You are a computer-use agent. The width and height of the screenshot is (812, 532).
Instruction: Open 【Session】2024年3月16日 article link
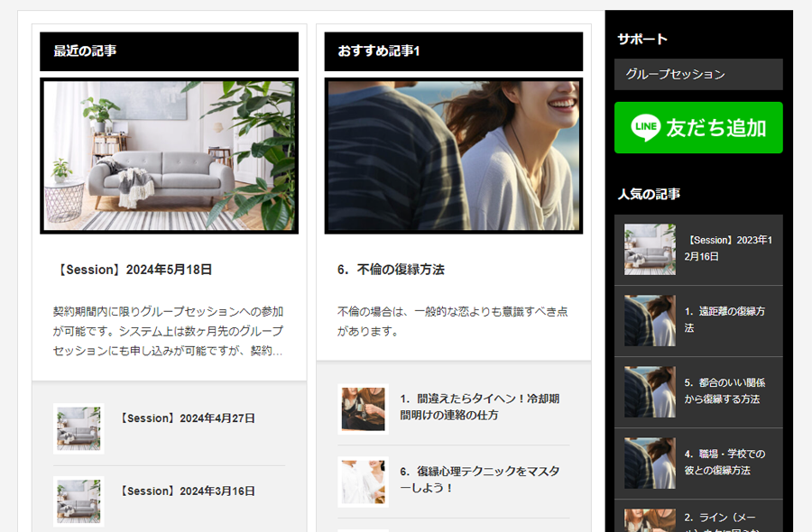coord(187,491)
